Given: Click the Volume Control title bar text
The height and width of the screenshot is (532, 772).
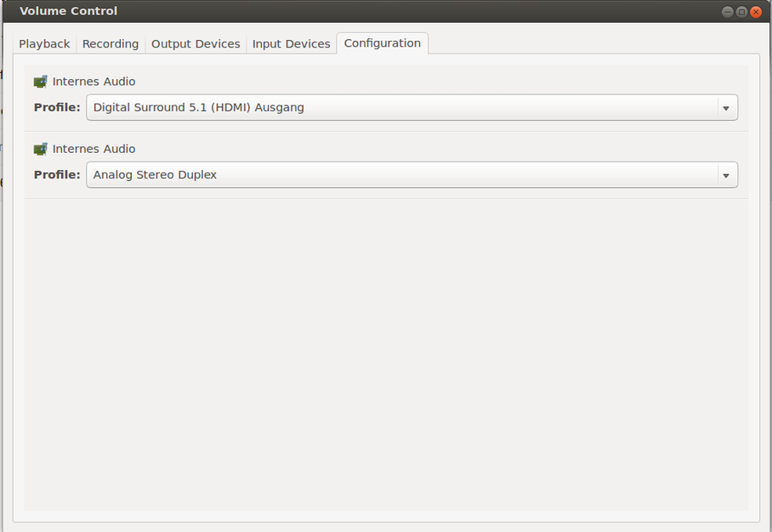Looking at the screenshot, I should pos(68,11).
